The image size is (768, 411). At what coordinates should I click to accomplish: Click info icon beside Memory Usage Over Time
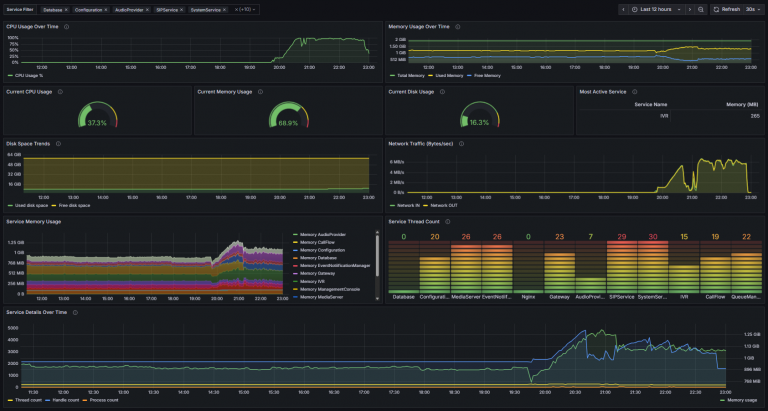point(457,27)
